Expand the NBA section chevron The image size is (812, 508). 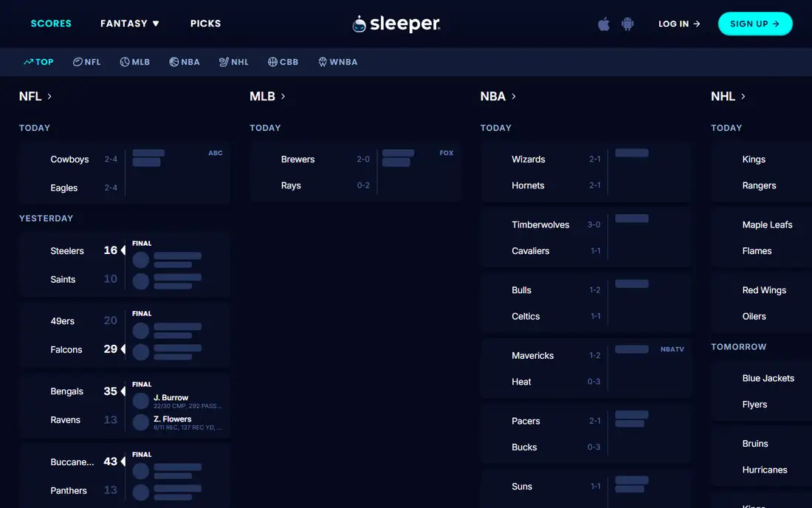(514, 96)
